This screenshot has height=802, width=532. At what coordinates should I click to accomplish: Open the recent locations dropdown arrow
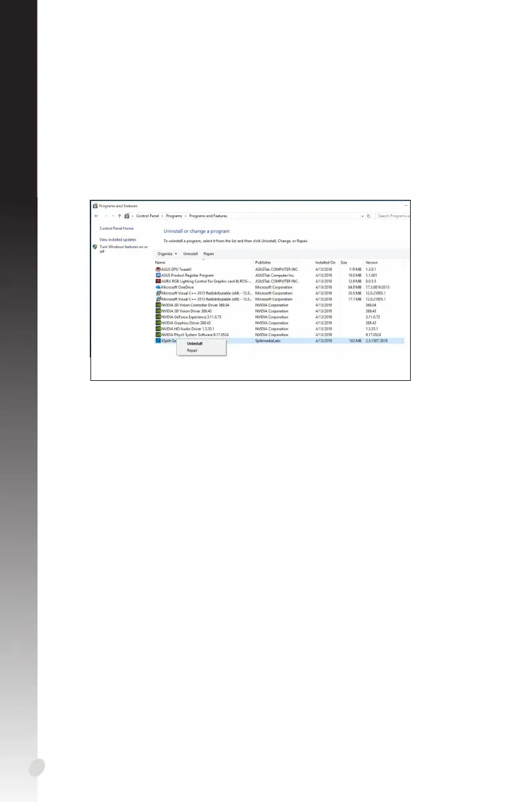pyautogui.click(x=113, y=216)
